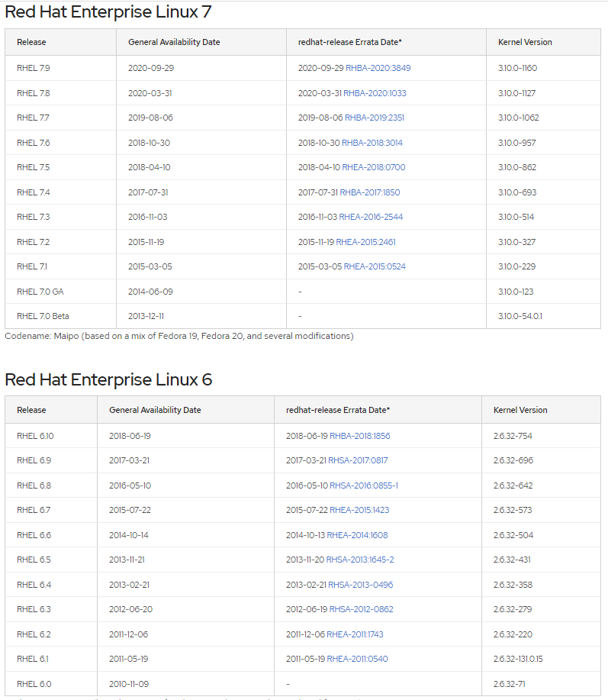The image size is (608, 700).
Task: Open the RHBA-2017:1850 errata link
Action: [x=370, y=192]
